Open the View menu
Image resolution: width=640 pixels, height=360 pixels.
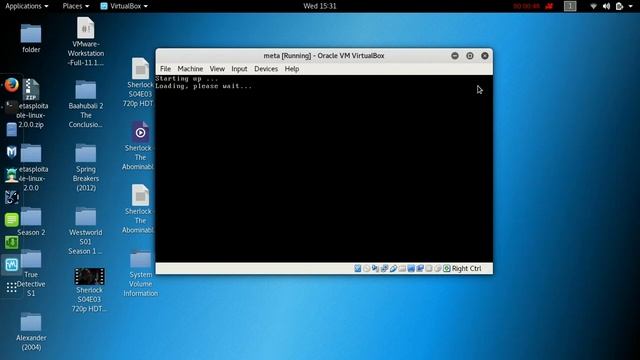pyautogui.click(x=217, y=69)
